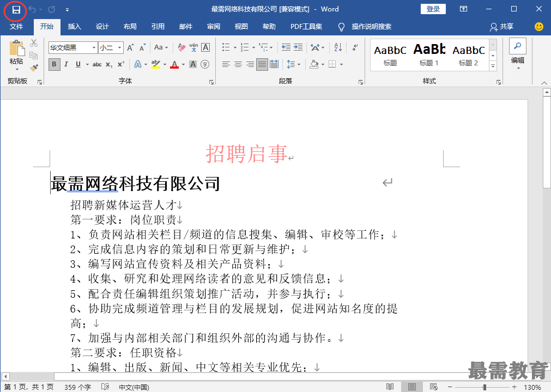Align text left
This screenshot has height=392, width=551.
tap(226, 64)
